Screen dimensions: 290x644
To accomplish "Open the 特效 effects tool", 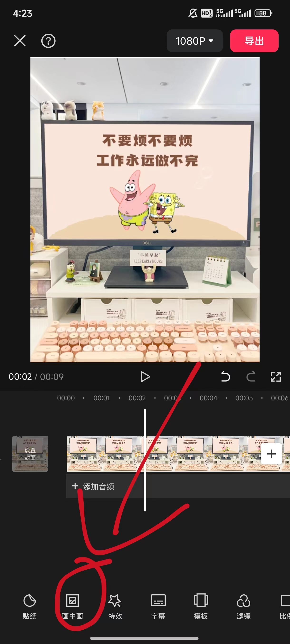I will pyautogui.click(x=115, y=606).
